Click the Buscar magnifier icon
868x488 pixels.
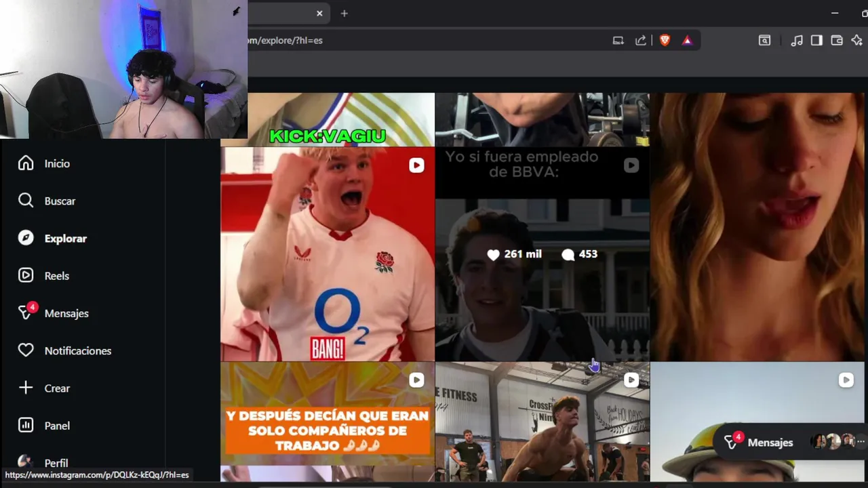26,201
